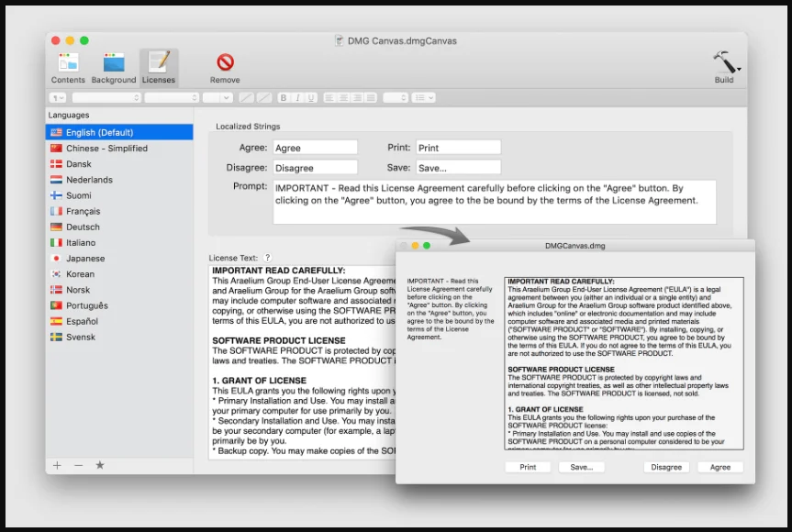This screenshot has height=532, width=792.
Task: Open the font typeface popup
Action: click(x=172, y=97)
